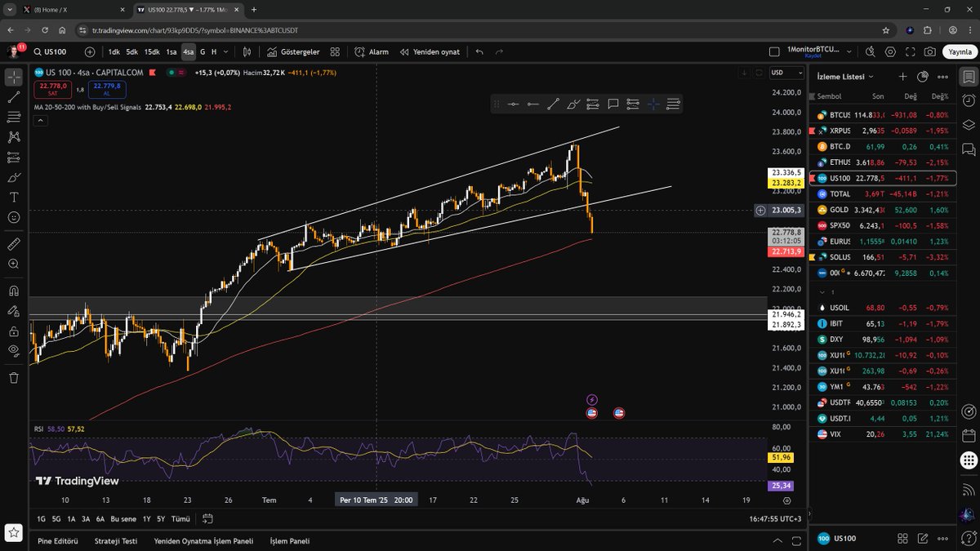Click the Yayınla publish button
This screenshot has width=980, height=551.
pyautogui.click(x=959, y=51)
